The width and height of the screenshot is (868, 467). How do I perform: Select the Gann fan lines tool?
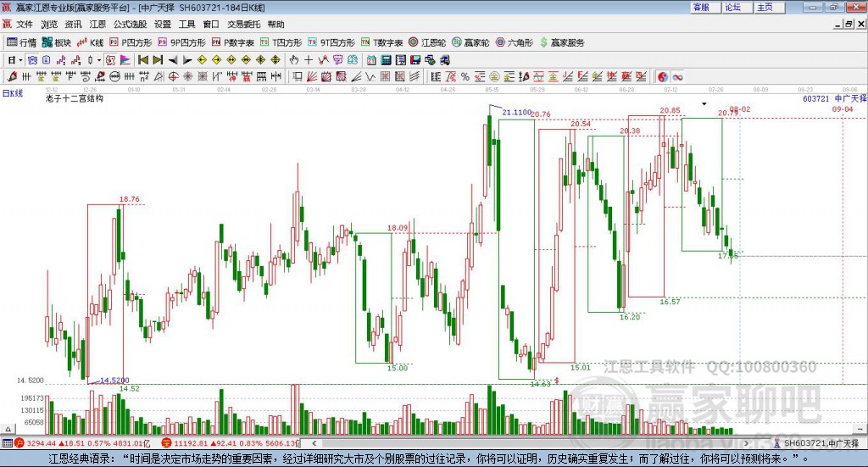(x=312, y=77)
